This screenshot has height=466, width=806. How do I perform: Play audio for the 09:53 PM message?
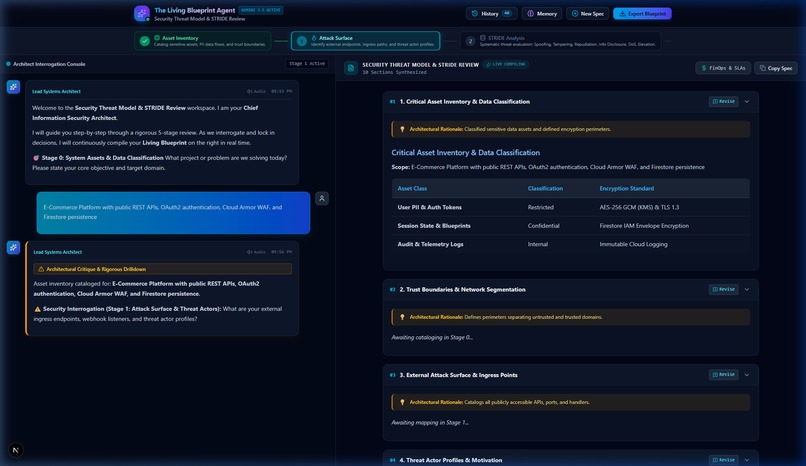point(256,91)
